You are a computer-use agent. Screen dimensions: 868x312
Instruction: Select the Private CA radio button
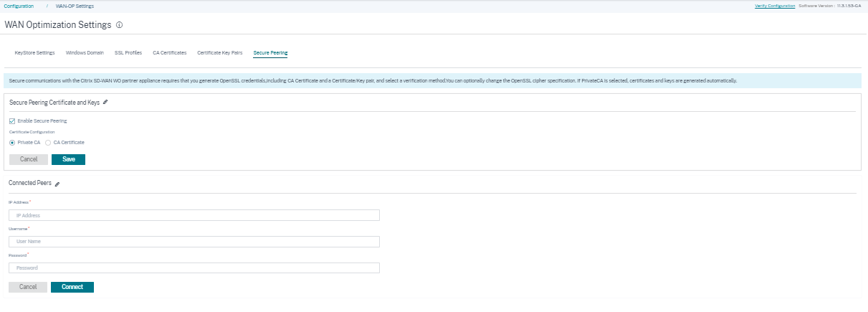pos(12,142)
